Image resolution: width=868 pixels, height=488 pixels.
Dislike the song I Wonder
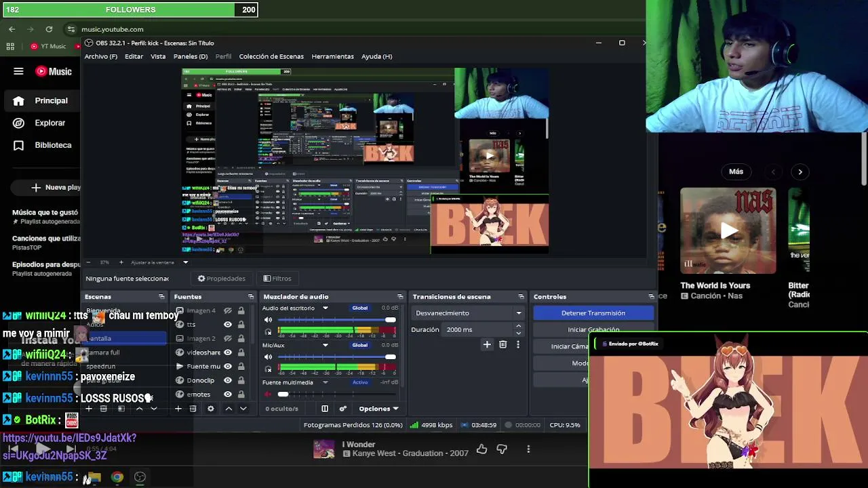[x=502, y=449]
